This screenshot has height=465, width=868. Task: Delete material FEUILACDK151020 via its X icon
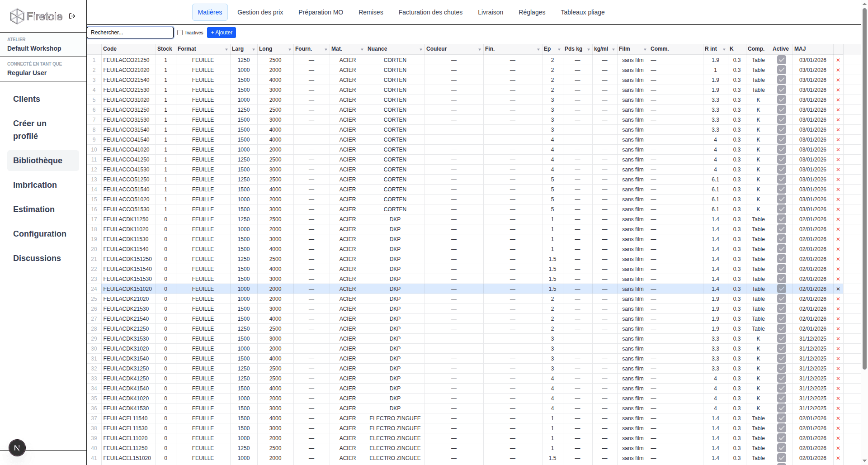pos(838,289)
